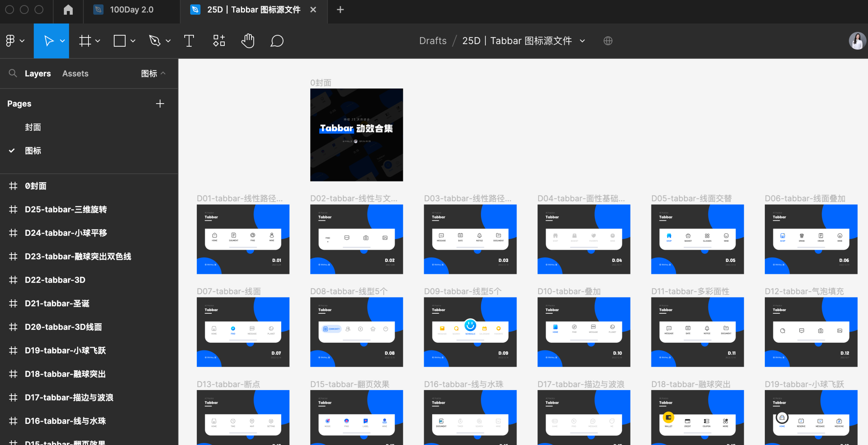Expand the Frame tools dropdown arrow
Image resolution: width=868 pixels, height=445 pixels.
click(x=98, y=41)
